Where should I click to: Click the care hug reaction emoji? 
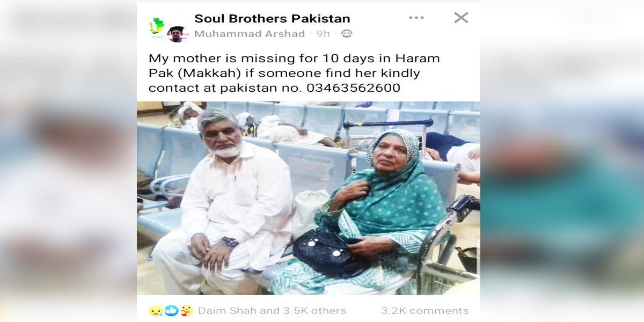187,311
